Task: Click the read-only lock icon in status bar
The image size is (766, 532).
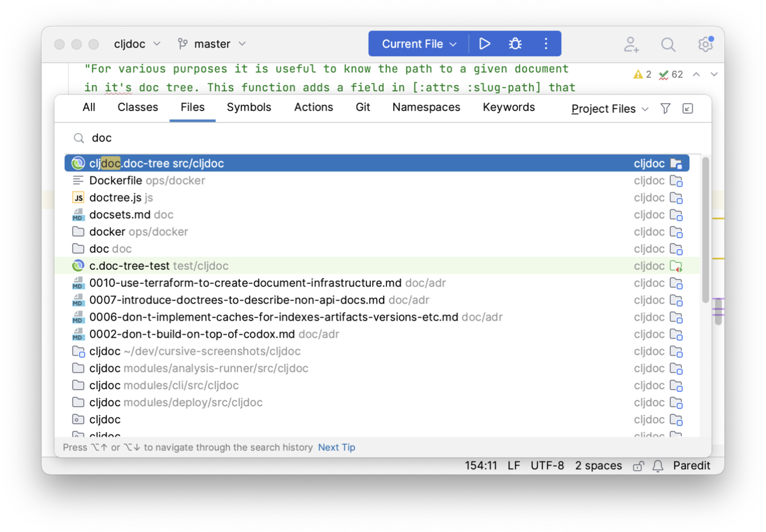Action: coord(639,466)
